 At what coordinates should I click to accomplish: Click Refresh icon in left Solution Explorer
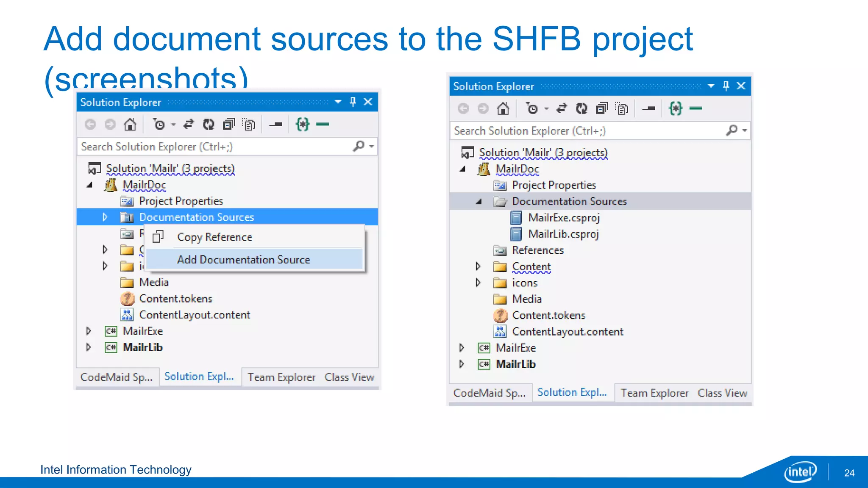(208, 124)
